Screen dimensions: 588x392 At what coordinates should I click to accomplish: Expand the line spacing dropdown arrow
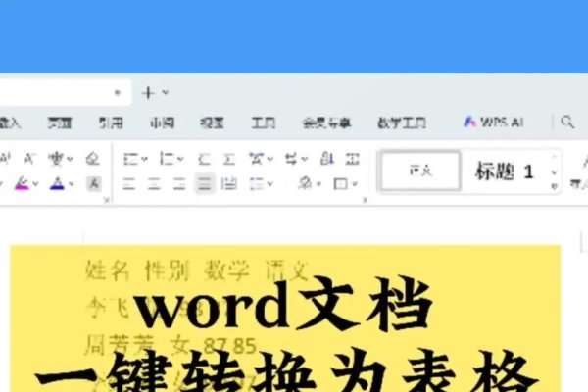click(270, 184)
